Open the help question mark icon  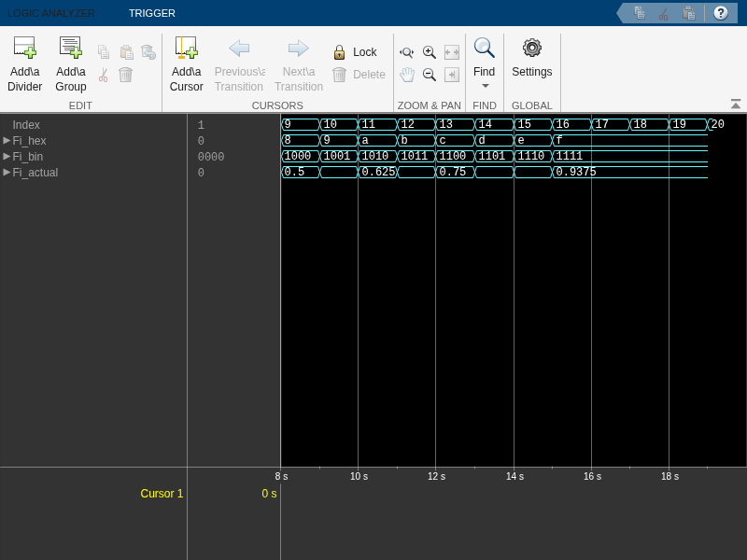pyautogui.click(x=720, y=13)
